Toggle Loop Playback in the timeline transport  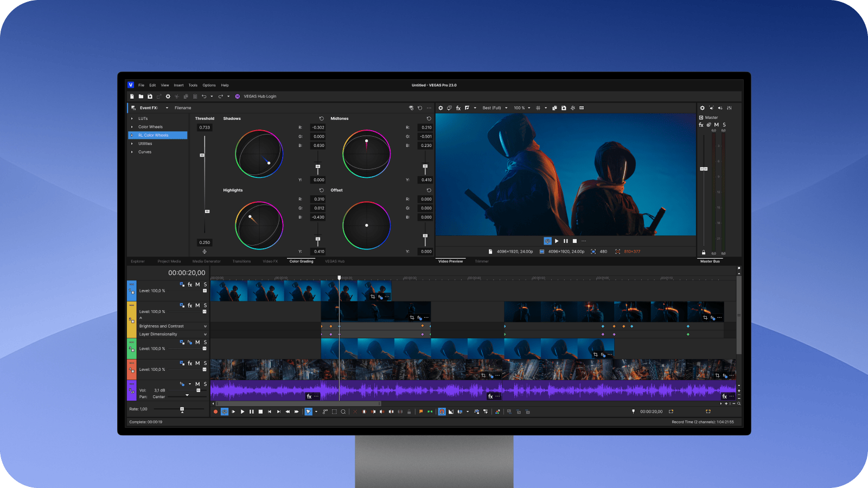[225, 412]
